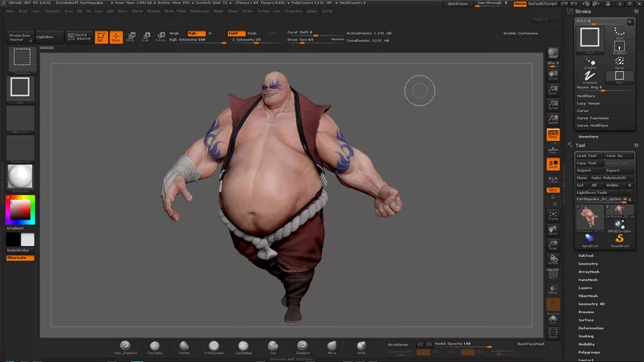
Task: Open the Brush menu
Action: coord(23,11)
